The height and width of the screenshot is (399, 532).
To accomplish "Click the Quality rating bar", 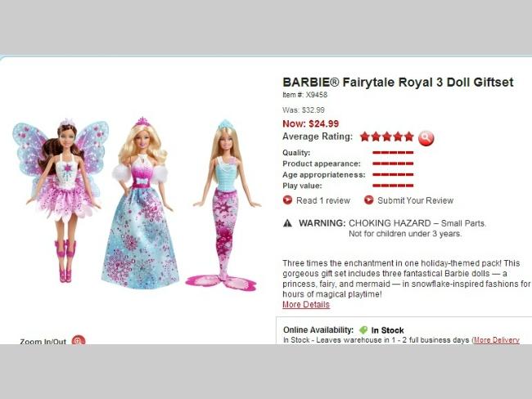I will pyautogui.click(x=393, y=153).
